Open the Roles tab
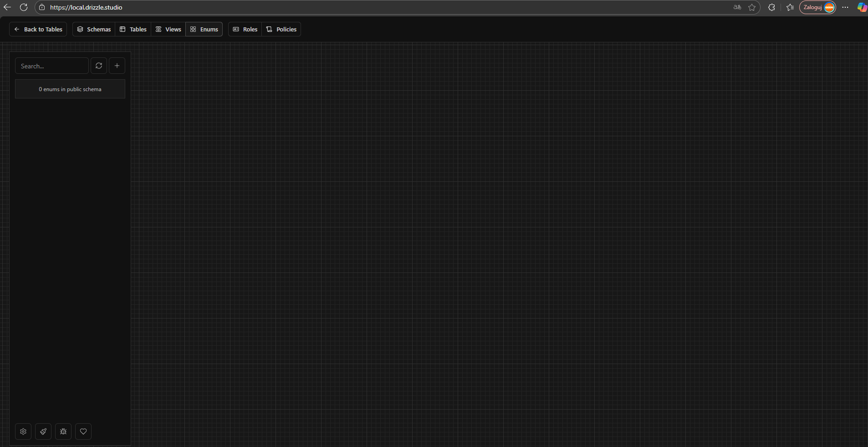 (245, 29)
